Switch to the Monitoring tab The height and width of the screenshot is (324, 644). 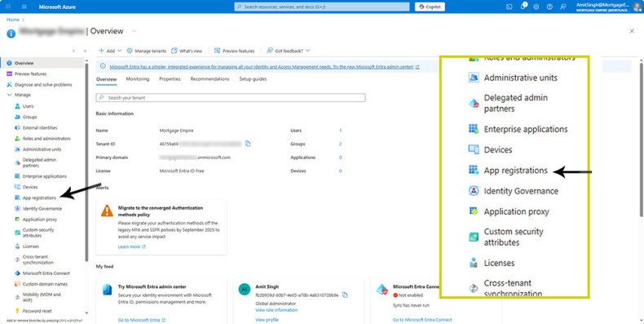click(138, 79)
